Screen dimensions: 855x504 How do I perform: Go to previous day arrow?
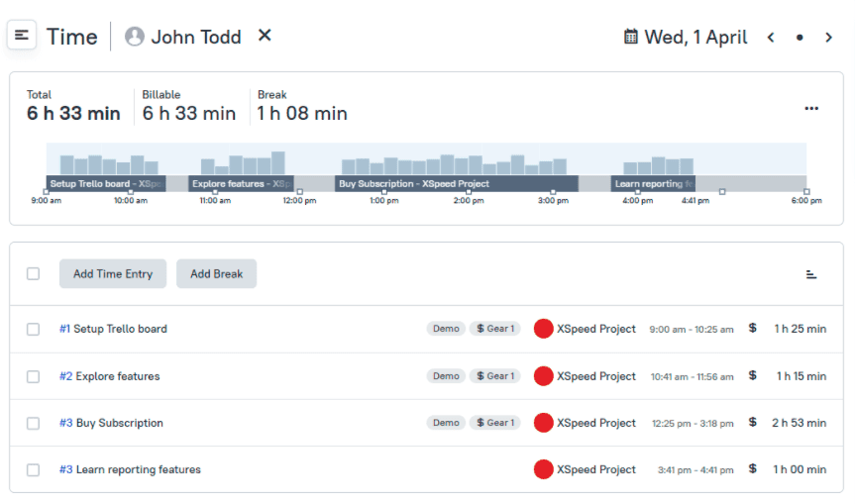[771, 38]
